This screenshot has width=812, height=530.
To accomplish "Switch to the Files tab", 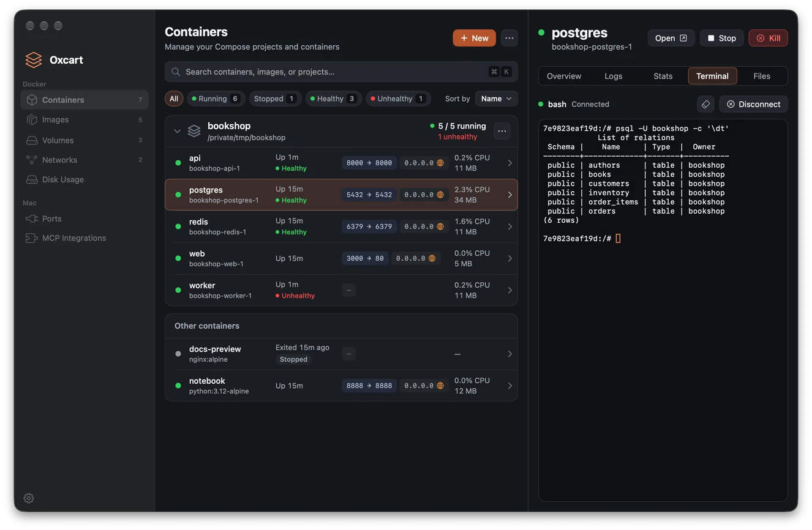I will point(762,76).
